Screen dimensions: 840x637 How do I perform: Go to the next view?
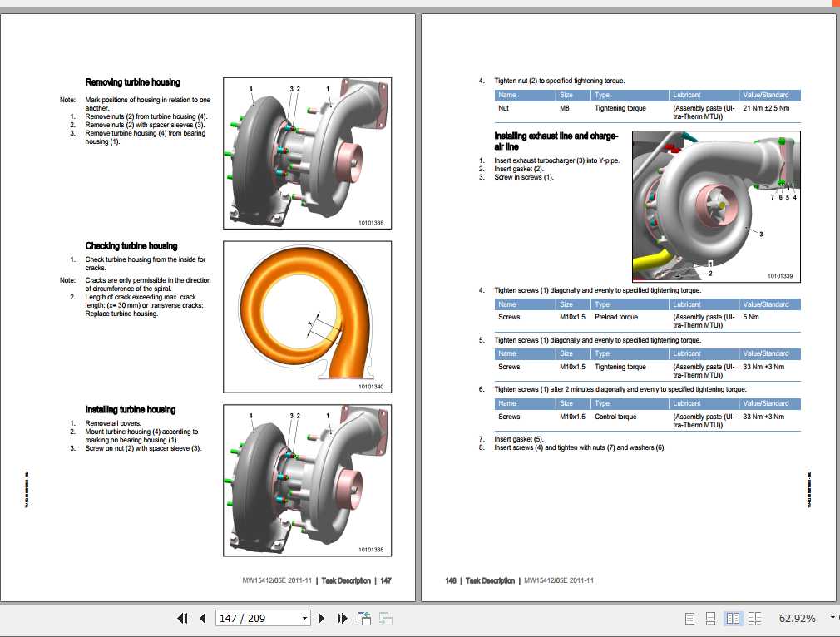tap(384, 618)
